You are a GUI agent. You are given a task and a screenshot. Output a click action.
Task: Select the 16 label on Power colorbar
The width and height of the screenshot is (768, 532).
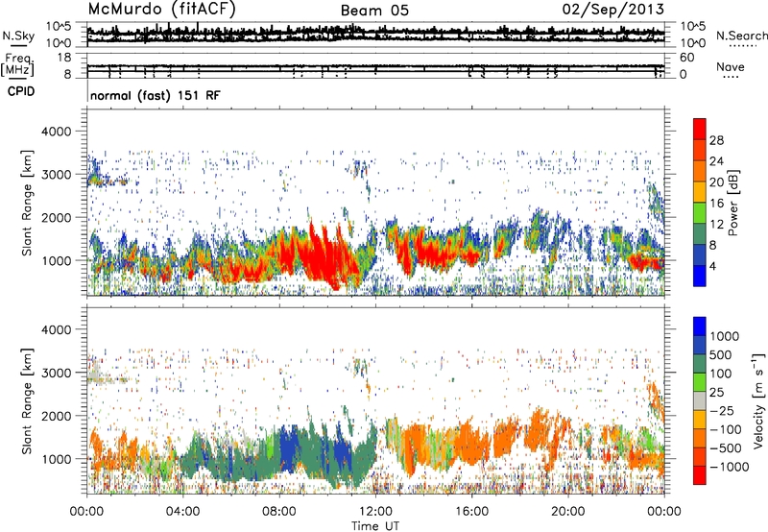click(x=716, y=204)
